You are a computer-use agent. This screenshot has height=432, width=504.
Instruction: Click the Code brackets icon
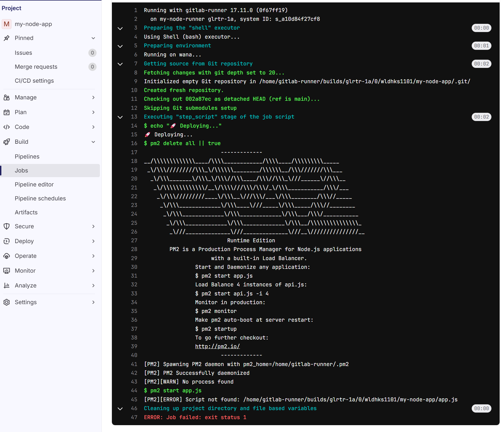(7, 127)
